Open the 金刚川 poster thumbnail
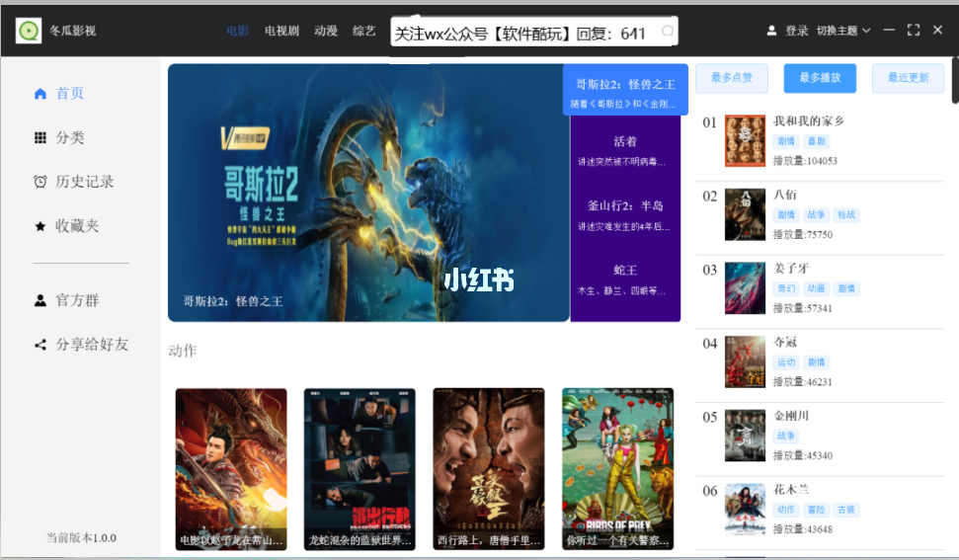Viewport: 959px width, 560px height. coord(745,436)
